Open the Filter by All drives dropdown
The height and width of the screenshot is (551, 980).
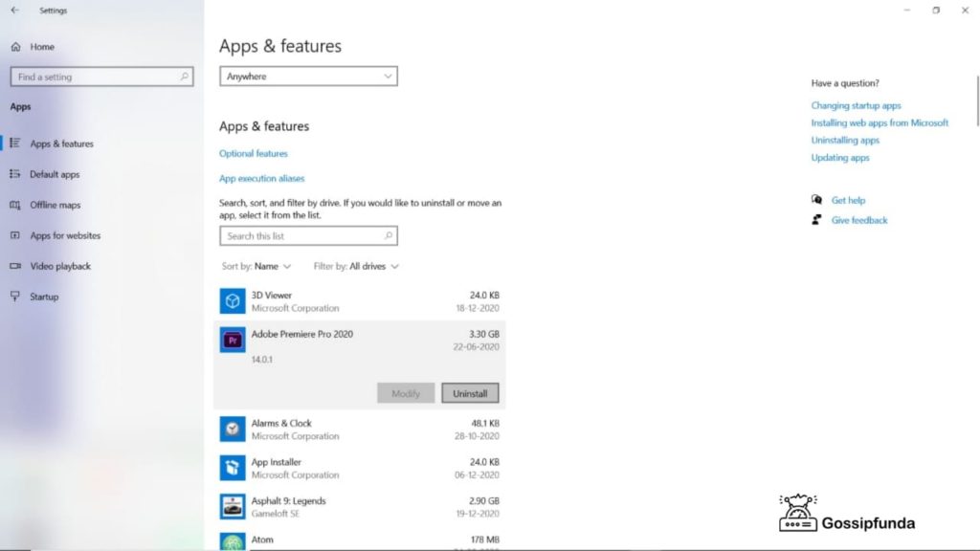click(356, 266)
